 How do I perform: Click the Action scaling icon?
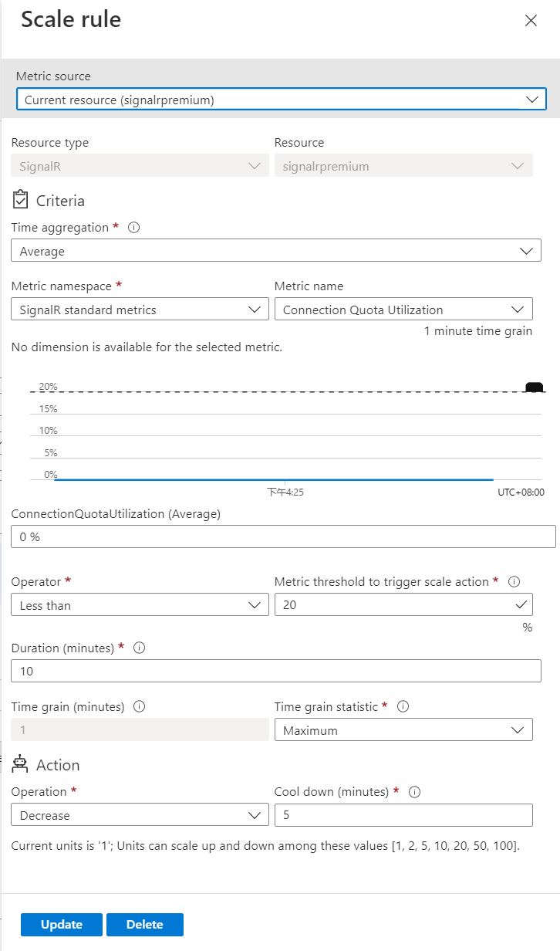click(x=21, y=765)
